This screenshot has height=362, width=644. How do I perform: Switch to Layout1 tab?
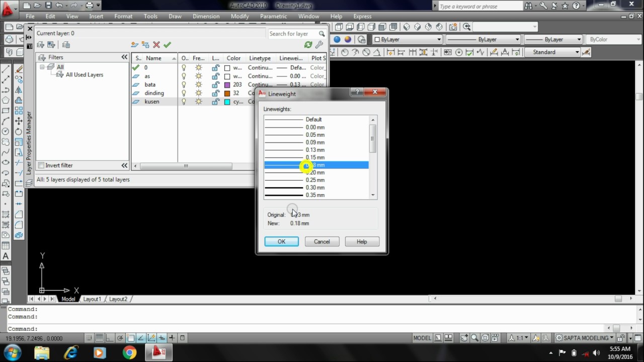(92, 299)
